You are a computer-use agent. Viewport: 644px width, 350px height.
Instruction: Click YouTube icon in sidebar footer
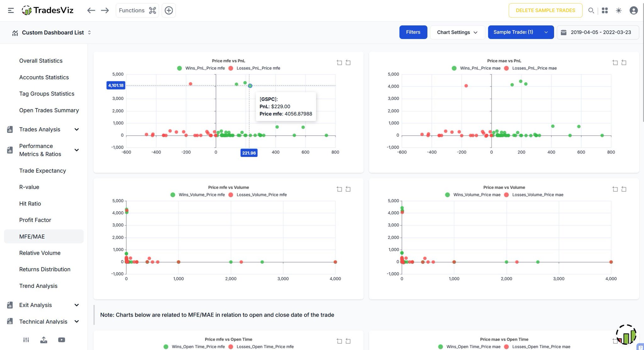(x=61, y=340)
